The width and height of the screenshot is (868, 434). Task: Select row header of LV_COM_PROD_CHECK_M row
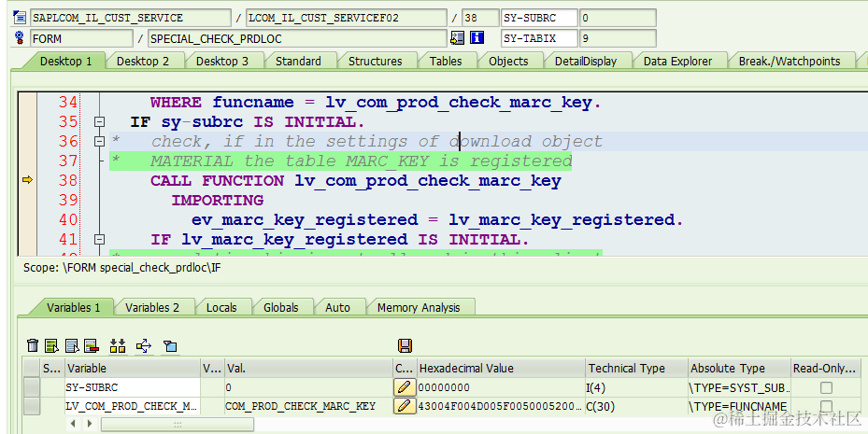(32, 406)
